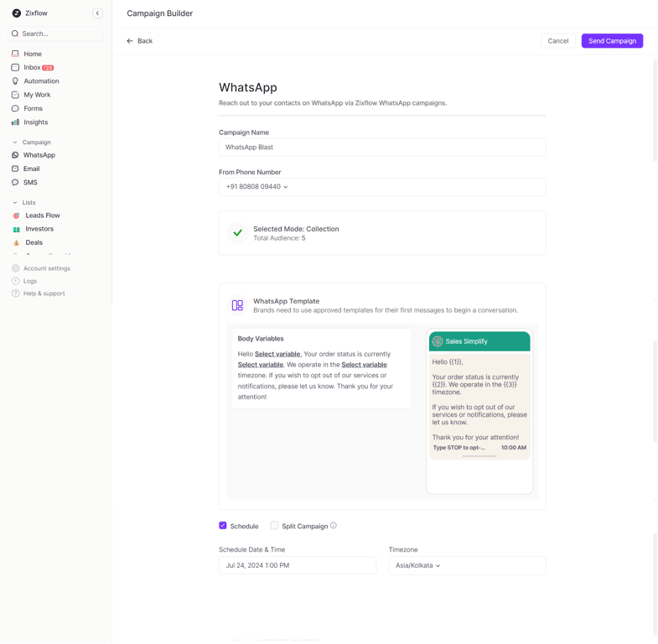Click the Deals list icon

coord(17,242)
